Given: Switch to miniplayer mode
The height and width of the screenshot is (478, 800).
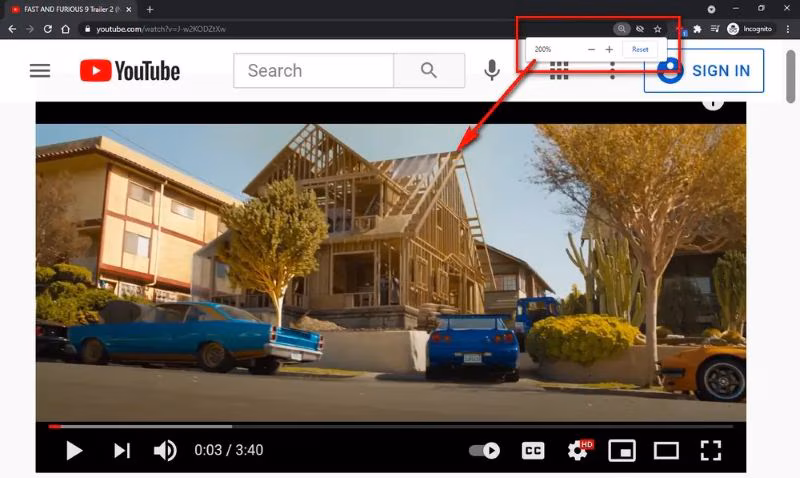Looking at the screenshot, I should (x=622, y=450).
